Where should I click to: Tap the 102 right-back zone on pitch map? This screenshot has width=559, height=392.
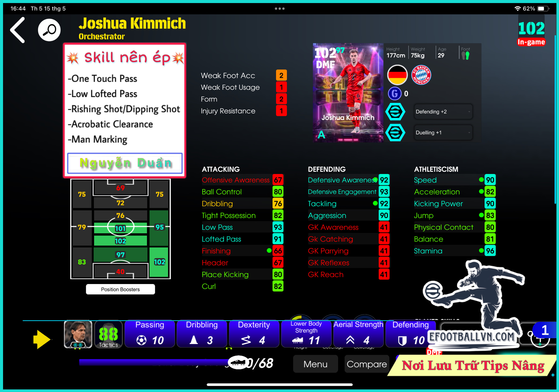pos(159,262)
